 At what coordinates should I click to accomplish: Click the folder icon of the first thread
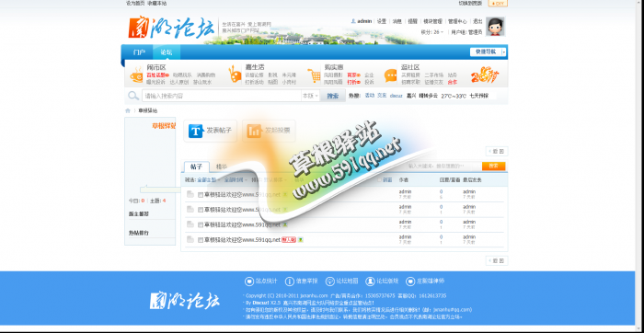190,194
